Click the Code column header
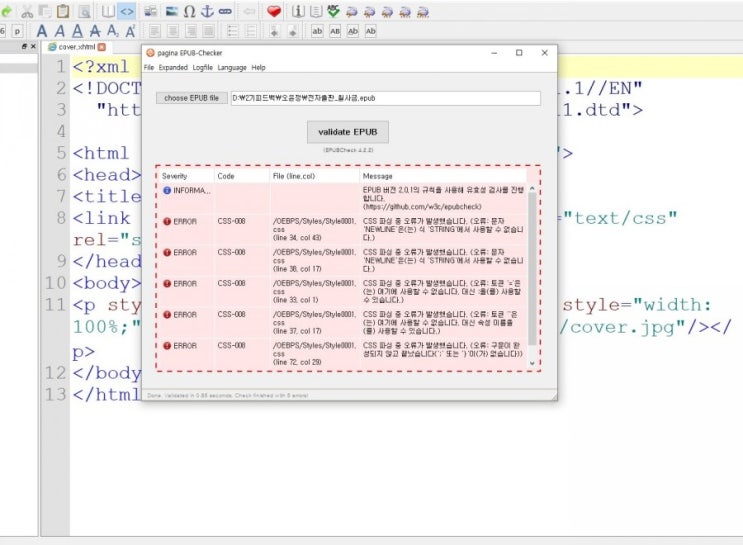This screenshot has width=743, height=545. (x=242, y=176)
